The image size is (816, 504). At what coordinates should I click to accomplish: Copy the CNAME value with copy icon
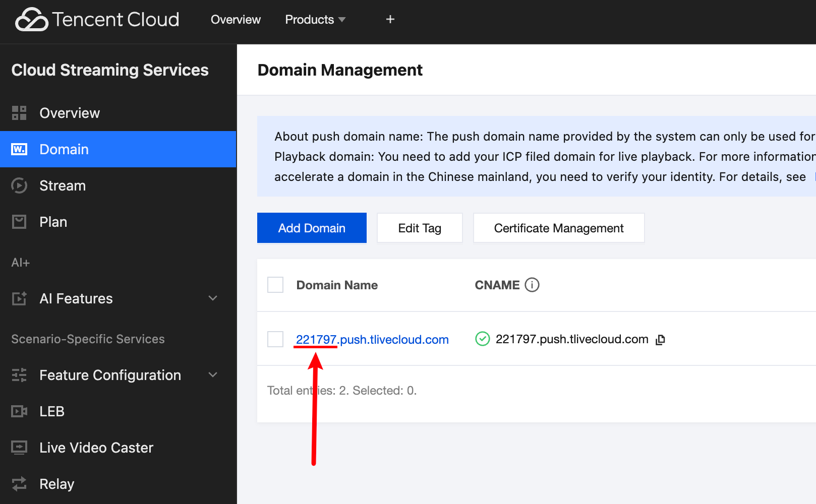pyautogui.click(x=660, y=340)
